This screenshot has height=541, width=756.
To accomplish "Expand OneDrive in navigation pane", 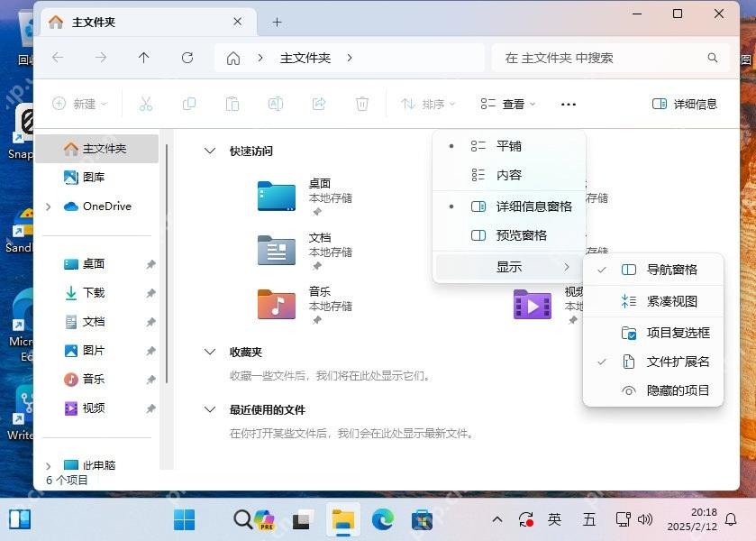I will pyautogui.click(x=49, y=207).
